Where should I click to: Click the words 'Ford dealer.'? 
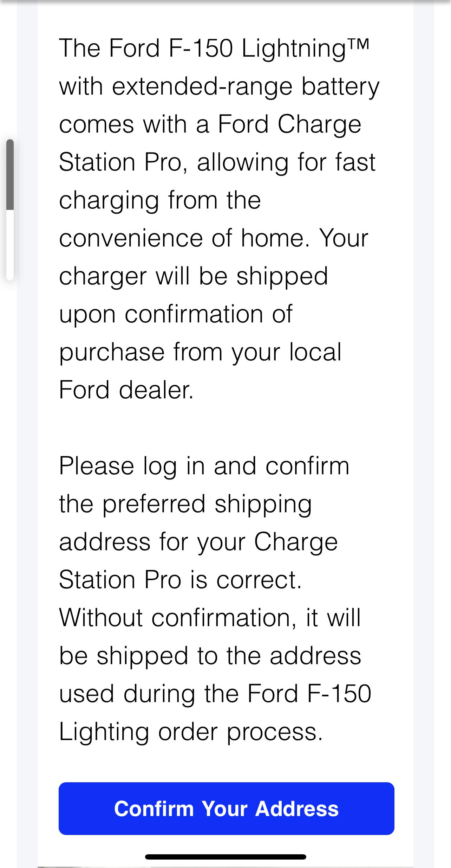pyautogui.click(x=126, y=390)
